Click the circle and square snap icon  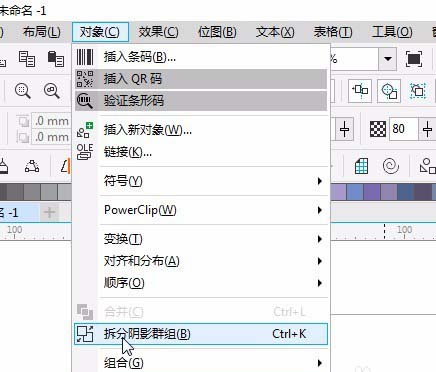[389, 90]
